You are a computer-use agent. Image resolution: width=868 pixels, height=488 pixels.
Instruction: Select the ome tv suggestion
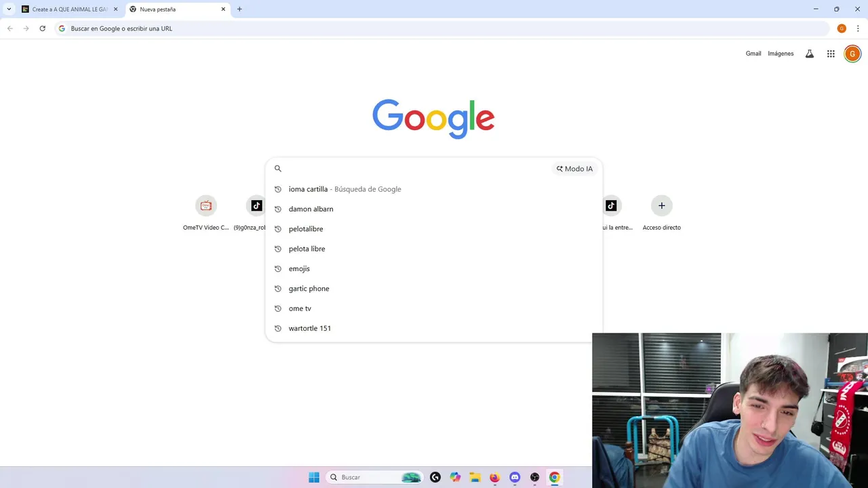point(434,308)
